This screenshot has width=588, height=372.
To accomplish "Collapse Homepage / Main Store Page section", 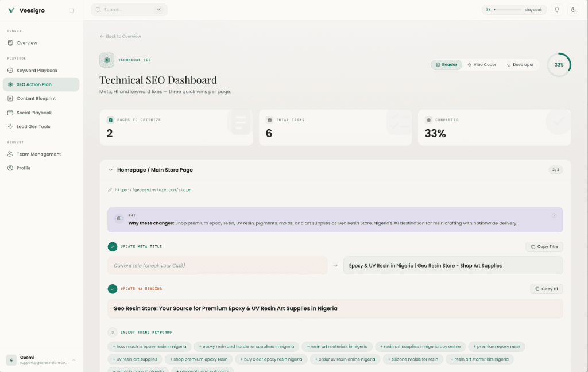I will coord(110,170).
